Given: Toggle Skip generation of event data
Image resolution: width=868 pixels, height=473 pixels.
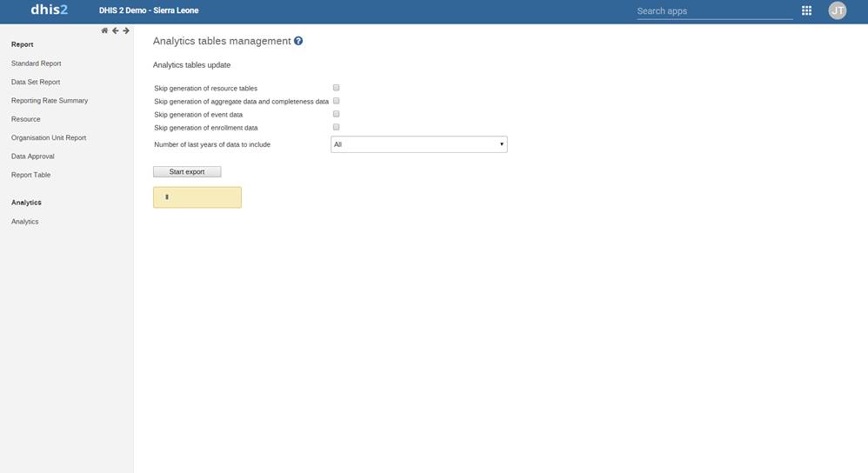Looking at the screenshot, I should pos(336,114).
